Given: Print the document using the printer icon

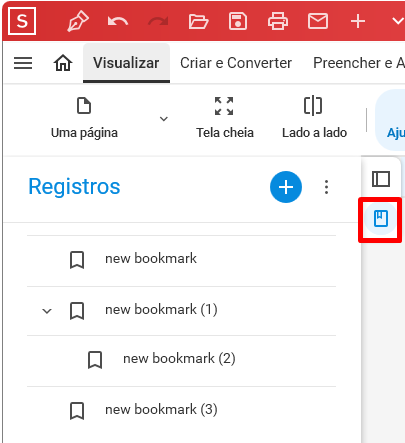Looking at the screenshot, I should (278, 21).
